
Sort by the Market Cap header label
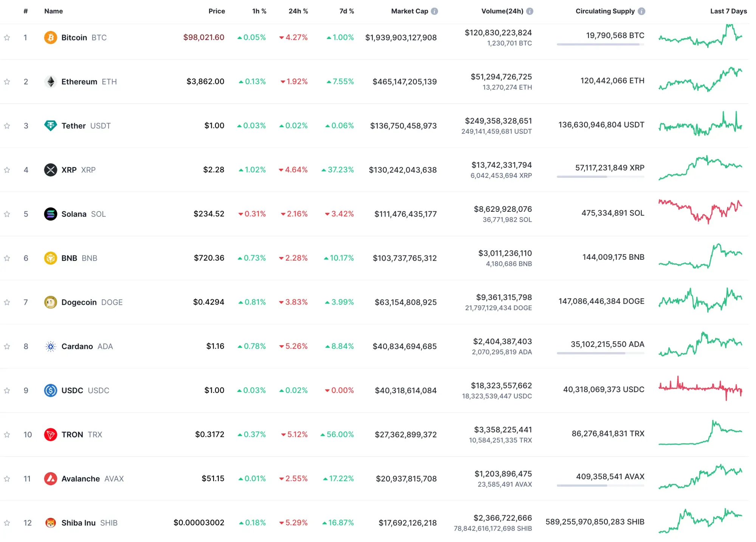pos(409,11)
